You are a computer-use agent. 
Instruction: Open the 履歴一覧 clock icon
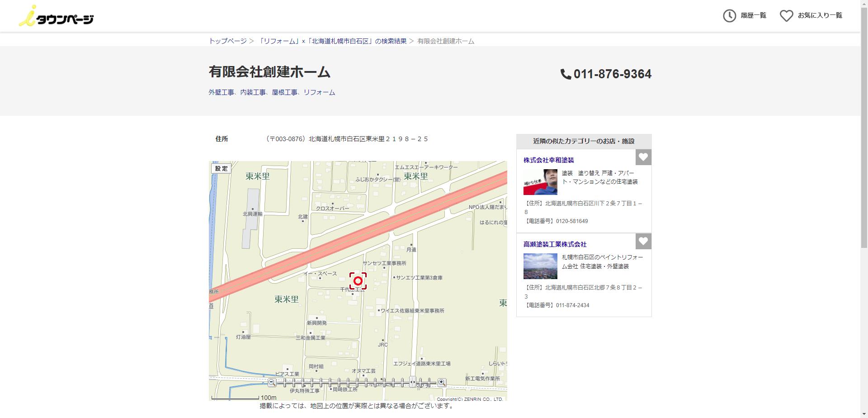pyautogui.click(x=729, y=16)
